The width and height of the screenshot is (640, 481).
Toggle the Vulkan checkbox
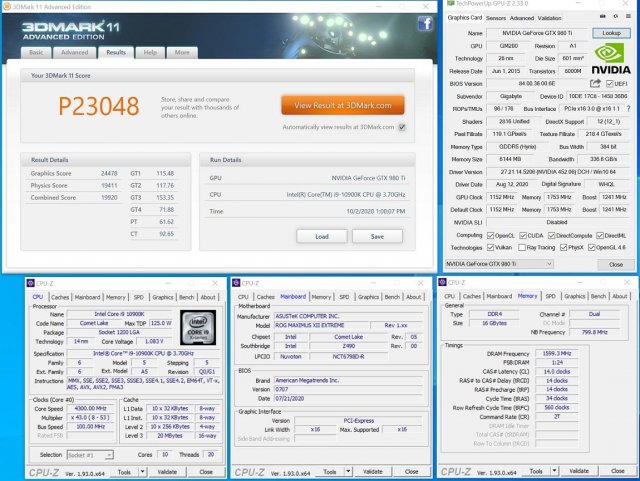click(490, 247)
